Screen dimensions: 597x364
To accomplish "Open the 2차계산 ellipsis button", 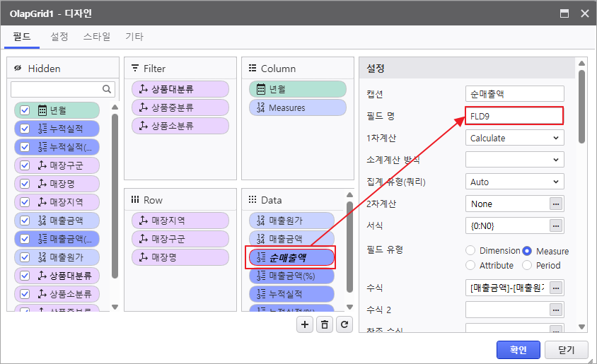I will (x=557, y=204).
